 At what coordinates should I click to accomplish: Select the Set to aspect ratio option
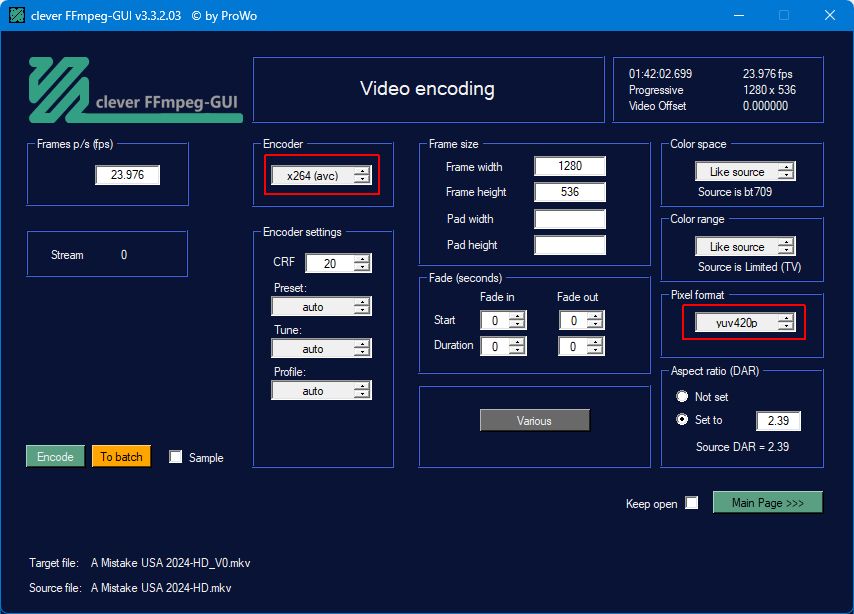click(682, 420)
